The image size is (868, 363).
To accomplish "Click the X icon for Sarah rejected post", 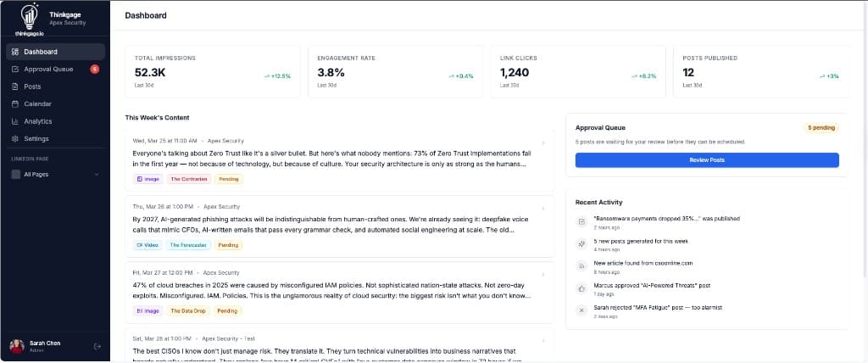I will 581,310.
